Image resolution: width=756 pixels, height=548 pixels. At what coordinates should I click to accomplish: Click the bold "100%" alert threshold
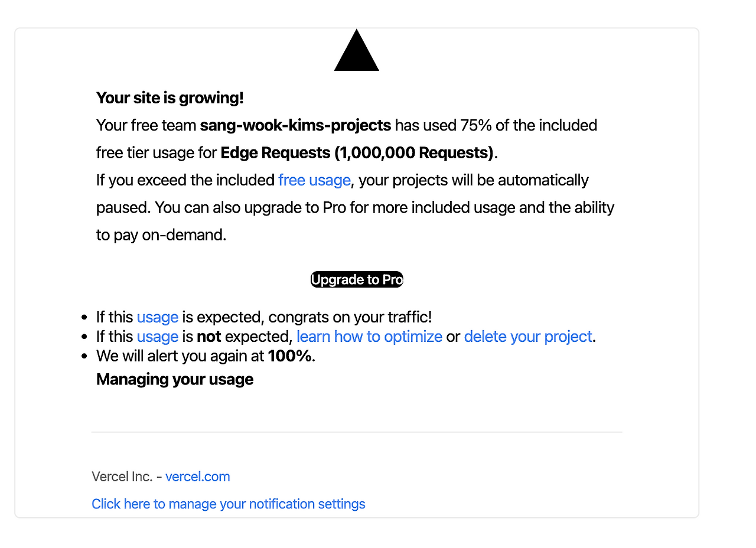289,357
